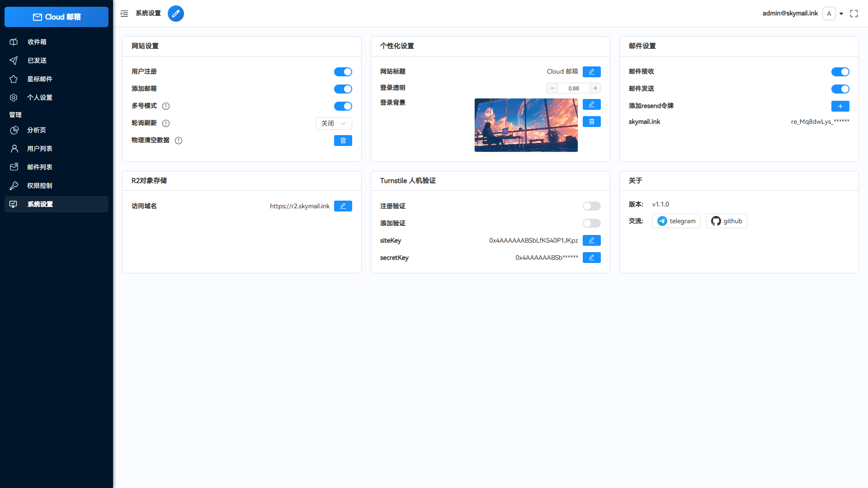The image size is (868, 488).
Task: Add resend token with plus button
Action: (x=840, y=106)
